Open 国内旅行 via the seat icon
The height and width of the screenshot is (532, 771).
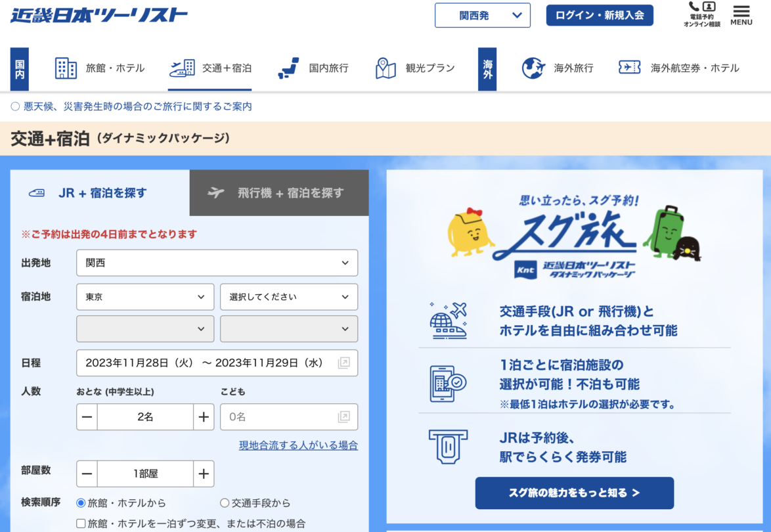(288, 68)
